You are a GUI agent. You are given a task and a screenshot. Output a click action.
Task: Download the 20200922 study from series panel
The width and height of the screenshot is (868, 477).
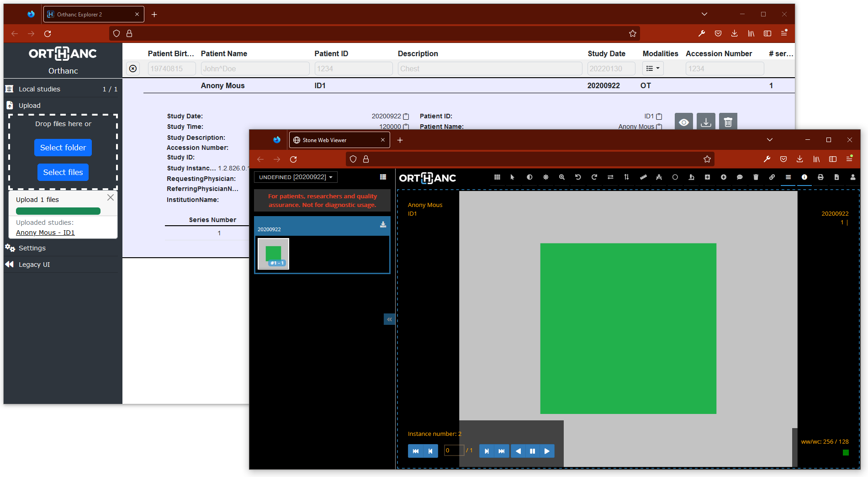click(383, 224)
